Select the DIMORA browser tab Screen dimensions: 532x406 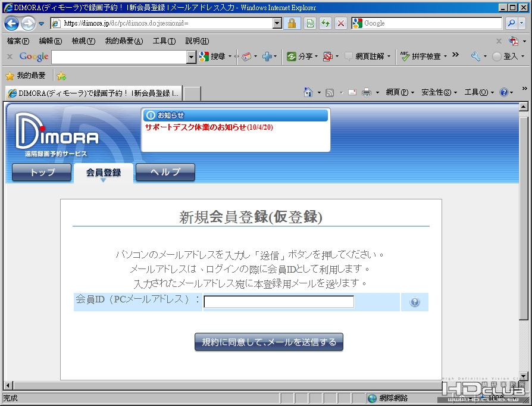[93, 93]
